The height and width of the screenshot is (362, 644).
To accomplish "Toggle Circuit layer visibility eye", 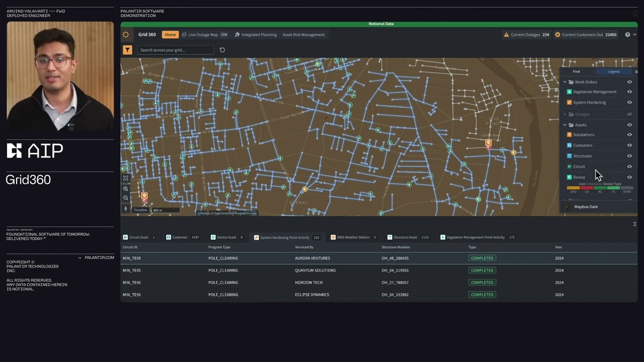I will [629, 166].
